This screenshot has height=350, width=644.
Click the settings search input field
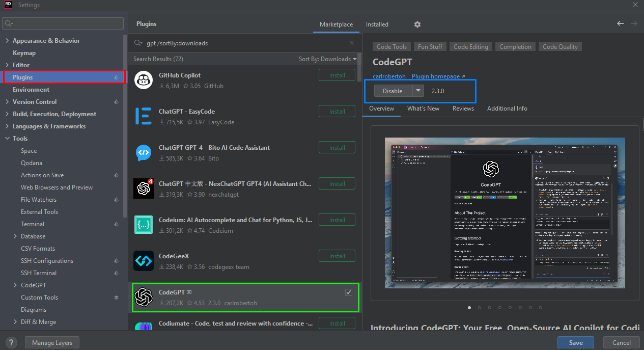63,23
